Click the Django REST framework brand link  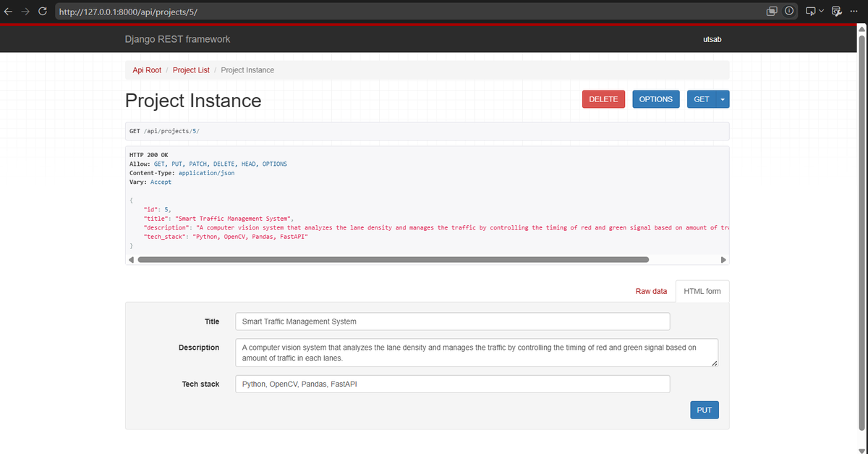tap(177, 39)
